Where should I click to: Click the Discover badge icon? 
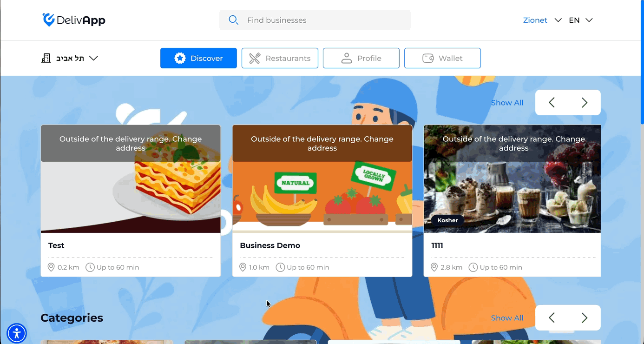(x=180, y=58)
